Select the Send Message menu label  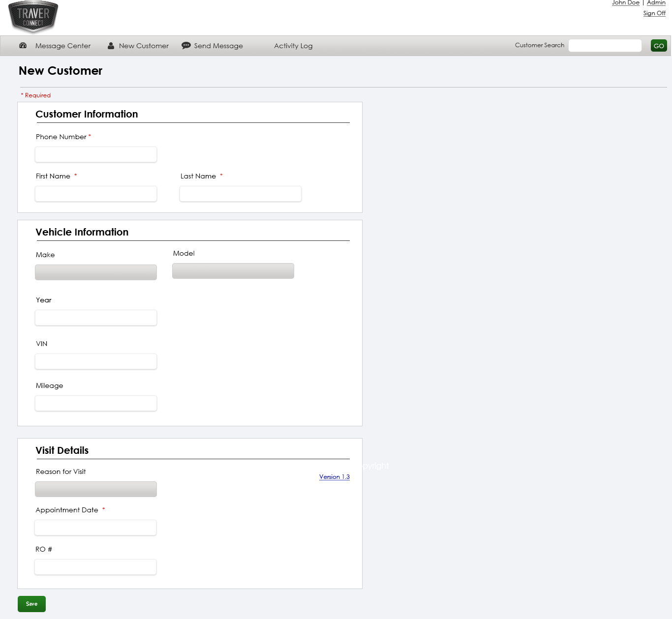[x=218, y=46]
